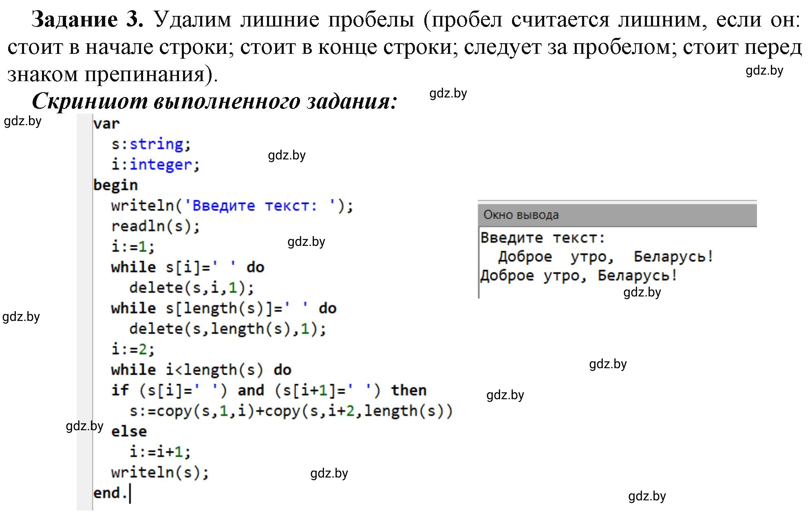Click the "while s[i]=' ' do" line

188,267
